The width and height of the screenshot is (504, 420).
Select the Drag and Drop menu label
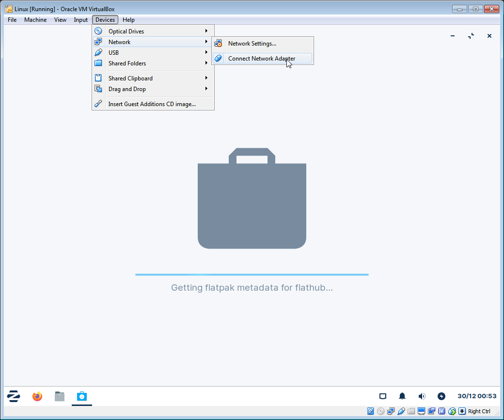tap(127, 89)
